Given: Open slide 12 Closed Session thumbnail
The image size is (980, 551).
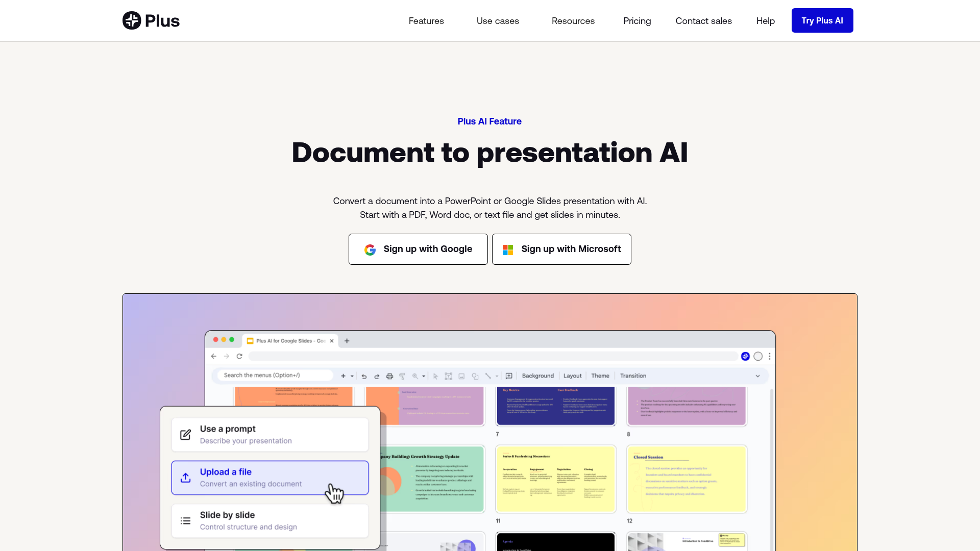Looking at the screenshot, I should pyautogui.click(x=687, y=479).
